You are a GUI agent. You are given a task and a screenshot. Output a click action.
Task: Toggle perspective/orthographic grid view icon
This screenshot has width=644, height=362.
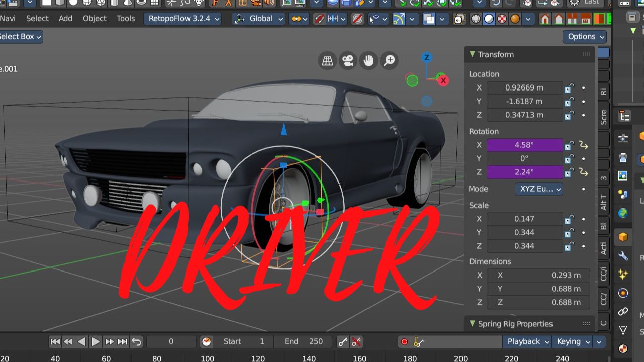pos(327,61)
